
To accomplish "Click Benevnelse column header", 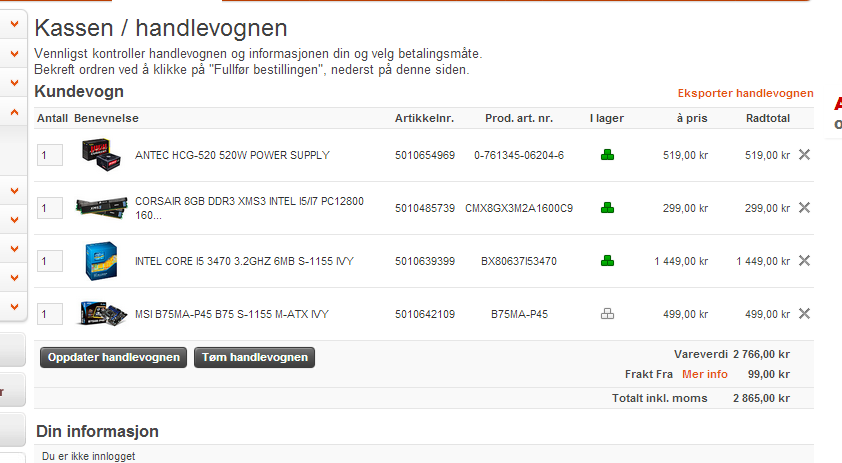I will pyautogui.click(x=106, y=118).
